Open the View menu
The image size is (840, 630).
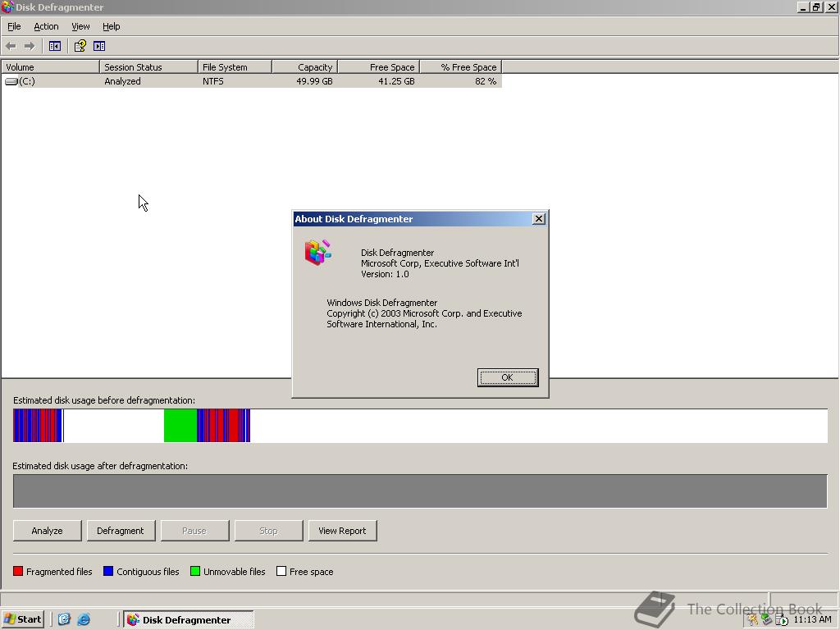click(80, 26)
